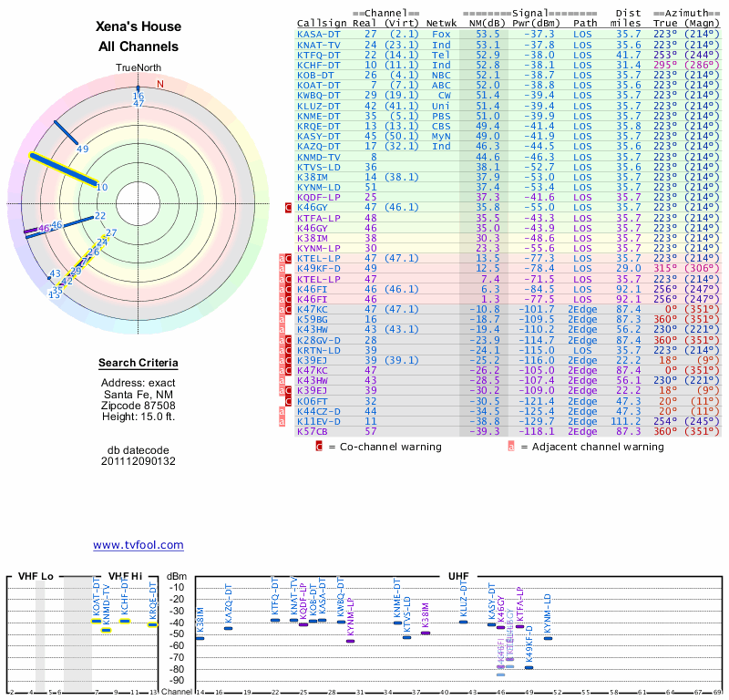The width and height of the screenshot is (729, 700).
Task: Select the KASA-DT callsign in the table
Action: (x=319, y=34)
